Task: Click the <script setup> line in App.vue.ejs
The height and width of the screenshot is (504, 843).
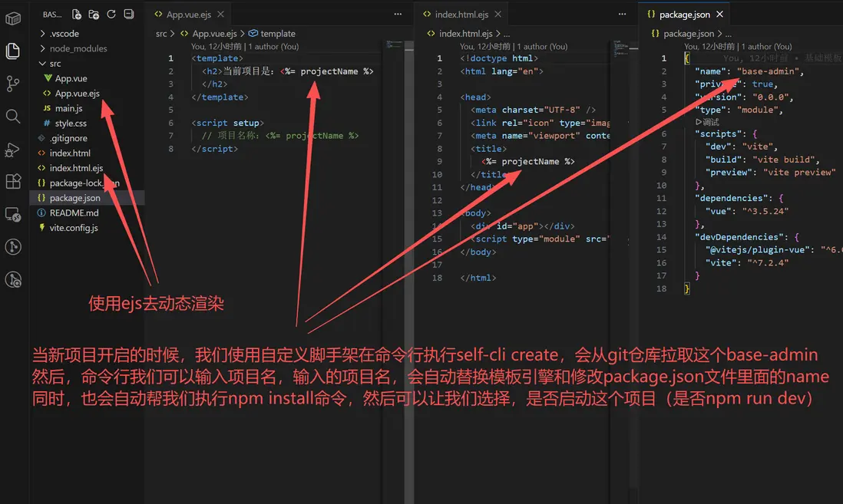Action: tap(227, 123)
